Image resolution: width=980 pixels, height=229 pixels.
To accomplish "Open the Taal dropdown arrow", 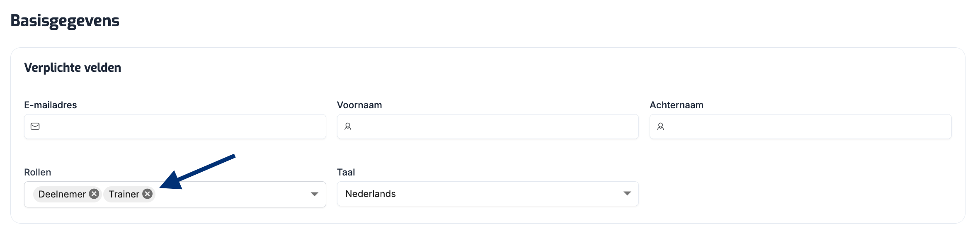I will 627,194.
